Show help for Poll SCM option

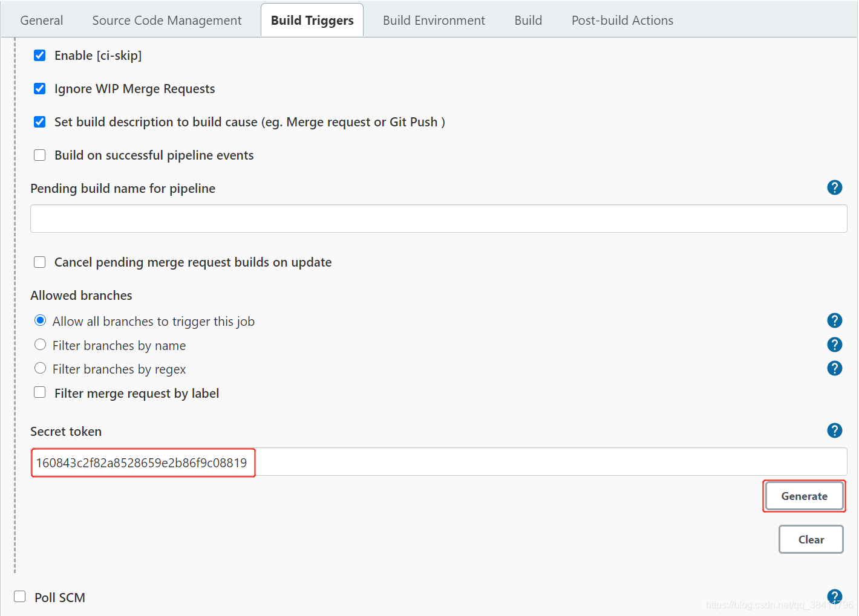click(834, 597)
